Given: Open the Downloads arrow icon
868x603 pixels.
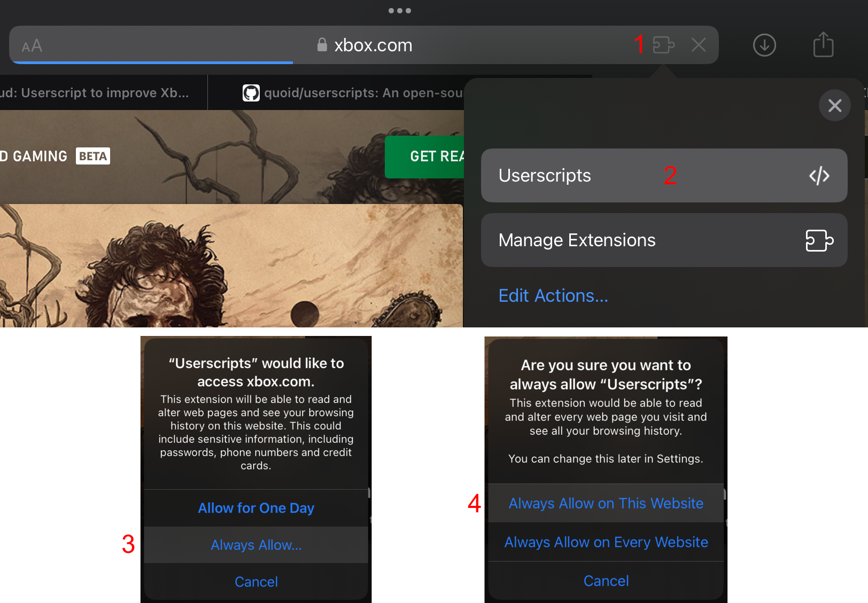Looking at the screenshot, I should pyautogui.click(x=764, y=45).
